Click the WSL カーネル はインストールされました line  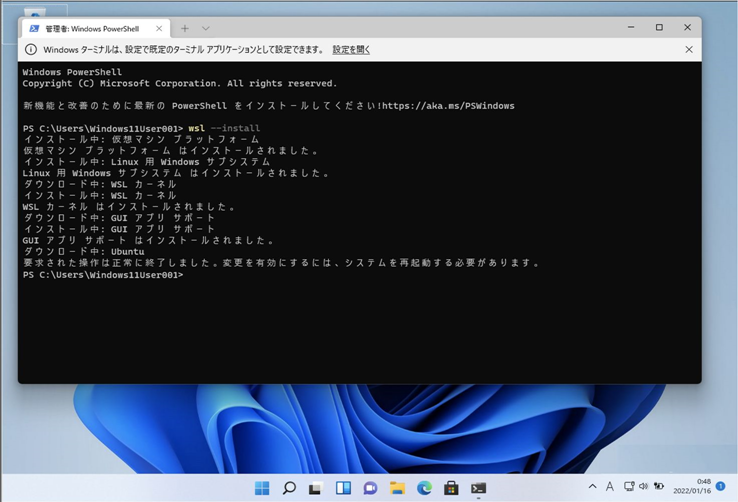click(x=128, y=207)
